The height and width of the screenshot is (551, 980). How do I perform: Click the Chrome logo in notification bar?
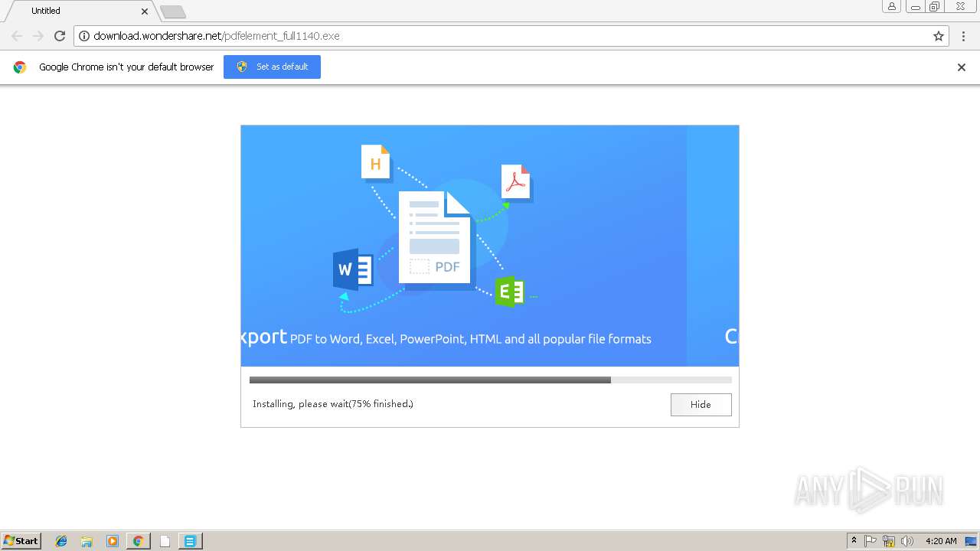[x=20, y=67]
